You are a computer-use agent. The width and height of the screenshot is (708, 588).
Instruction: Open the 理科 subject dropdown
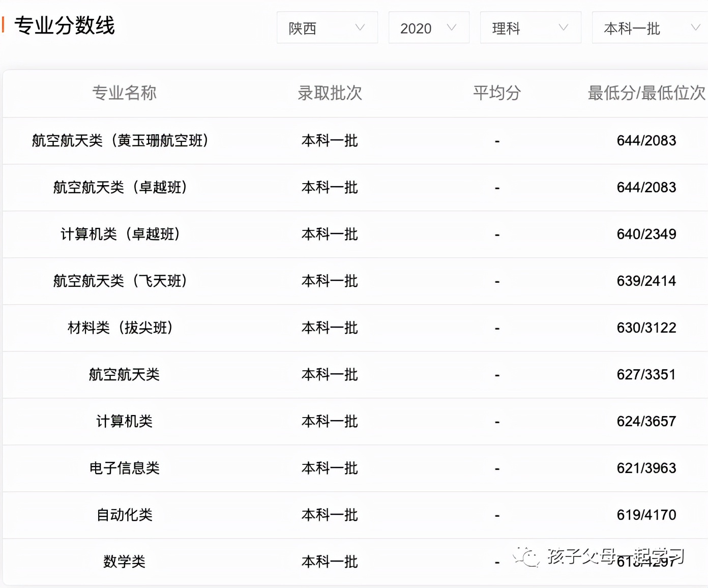[530, 28]
